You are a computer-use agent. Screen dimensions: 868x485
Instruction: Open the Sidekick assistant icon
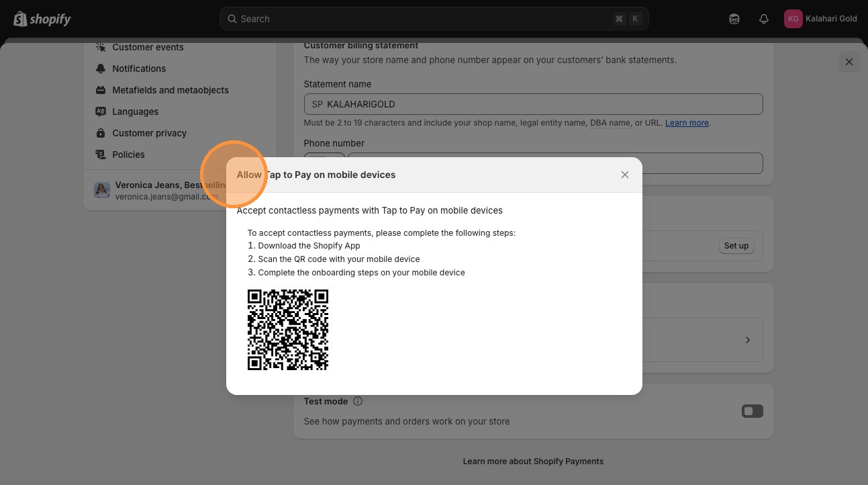734,19
